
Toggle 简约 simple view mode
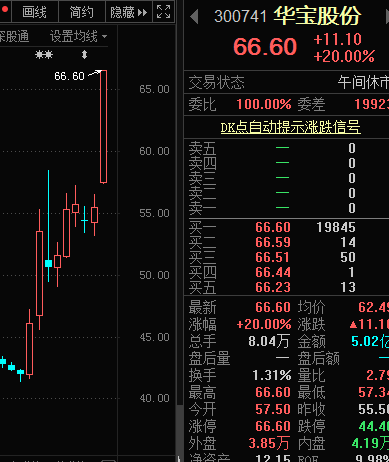(81, 12)
